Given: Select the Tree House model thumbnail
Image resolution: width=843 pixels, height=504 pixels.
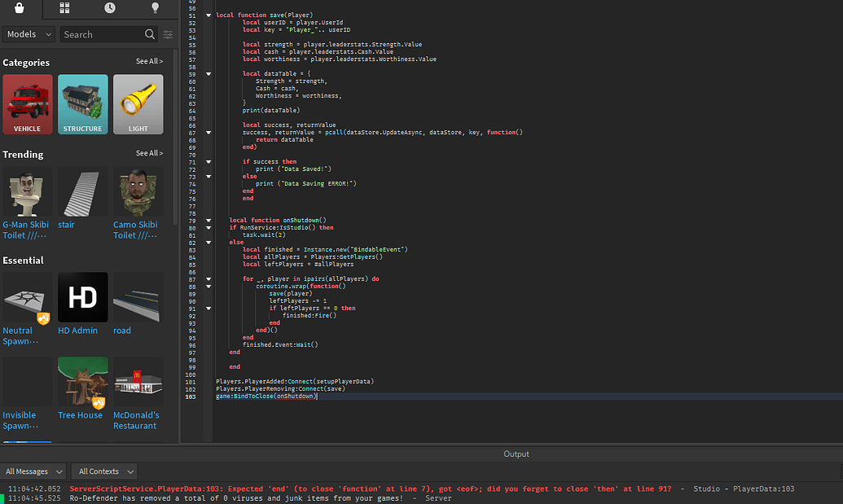Looking at the screenshot, I should (x=81, y=381).
